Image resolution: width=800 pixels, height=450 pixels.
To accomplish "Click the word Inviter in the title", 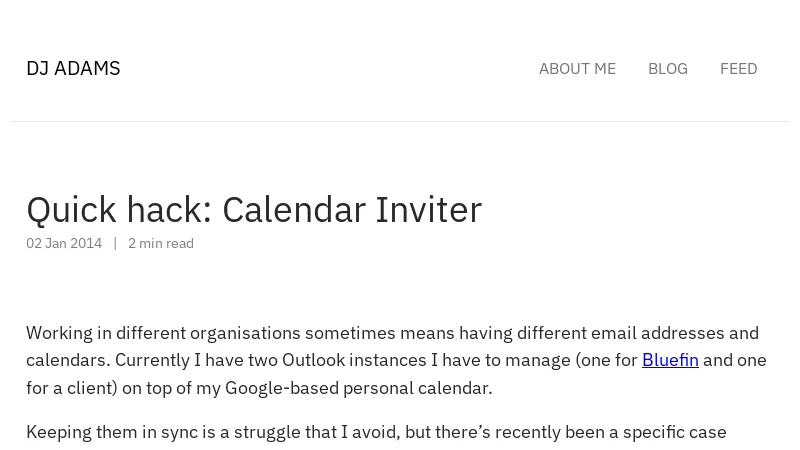I will [x=429, y=210].
